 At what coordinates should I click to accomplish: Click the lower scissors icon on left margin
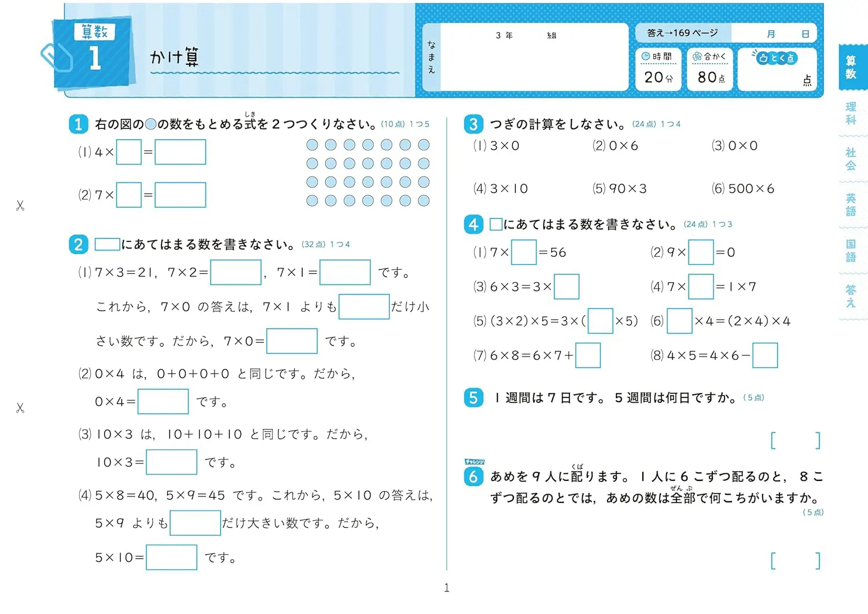tap(20, 408)
